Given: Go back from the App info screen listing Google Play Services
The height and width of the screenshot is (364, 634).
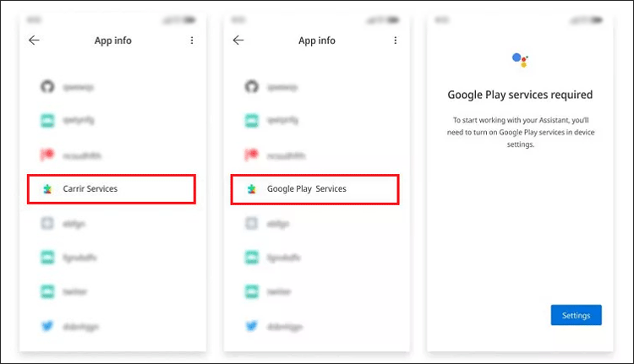Looking at the screenshot, I should [238, 40].
